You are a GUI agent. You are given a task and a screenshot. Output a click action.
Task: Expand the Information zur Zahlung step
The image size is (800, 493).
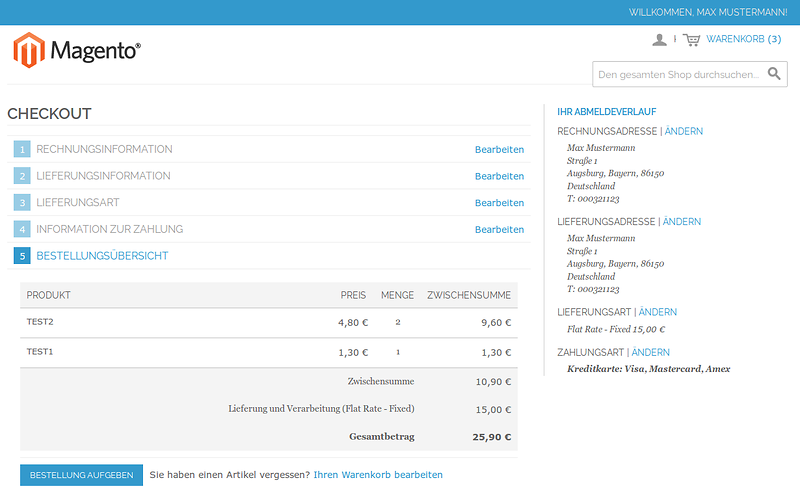109,229
